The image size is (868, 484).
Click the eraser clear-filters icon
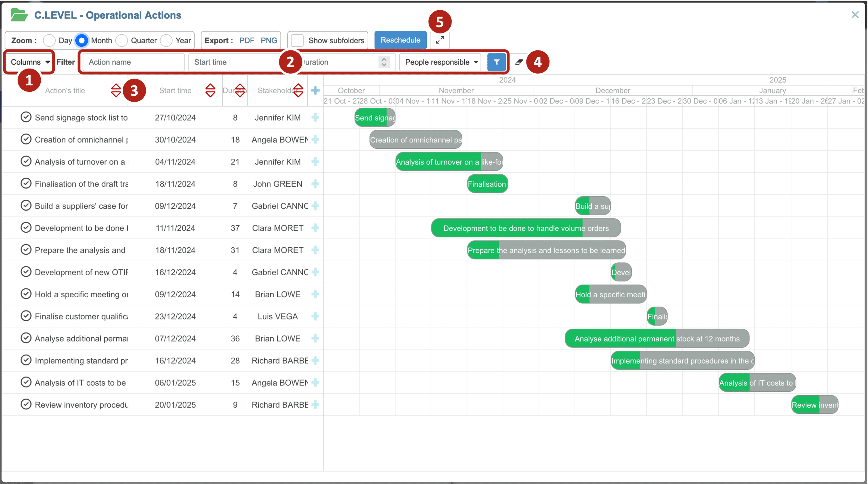[519, 62]
